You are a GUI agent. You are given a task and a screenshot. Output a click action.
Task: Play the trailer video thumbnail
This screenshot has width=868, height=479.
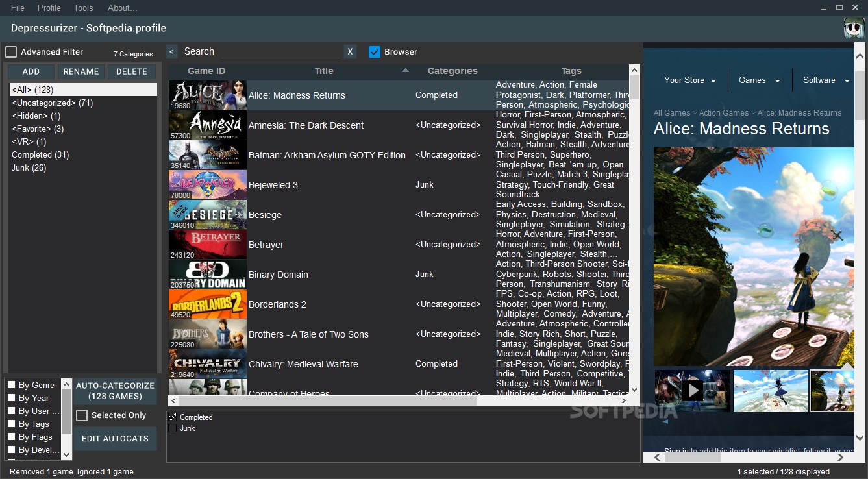click(x=692, y=391)
